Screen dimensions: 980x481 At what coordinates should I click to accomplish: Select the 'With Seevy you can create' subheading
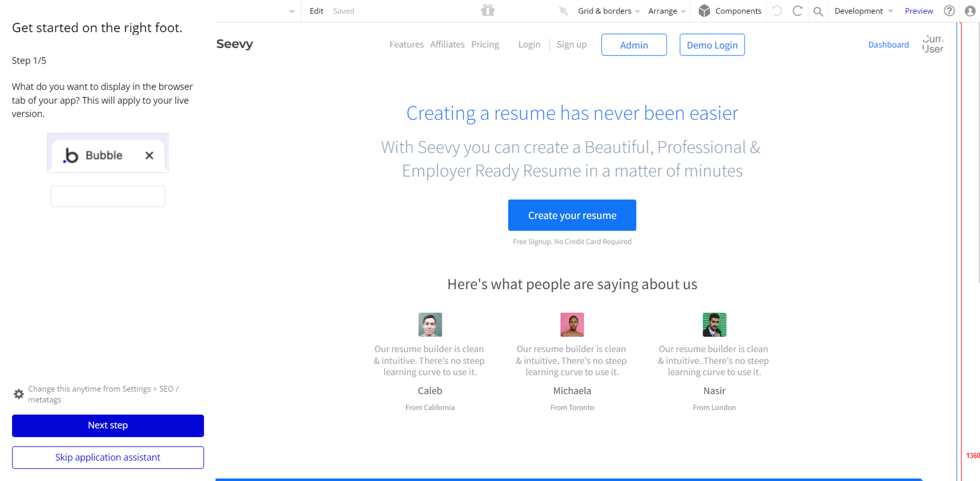tap(572, 159)
